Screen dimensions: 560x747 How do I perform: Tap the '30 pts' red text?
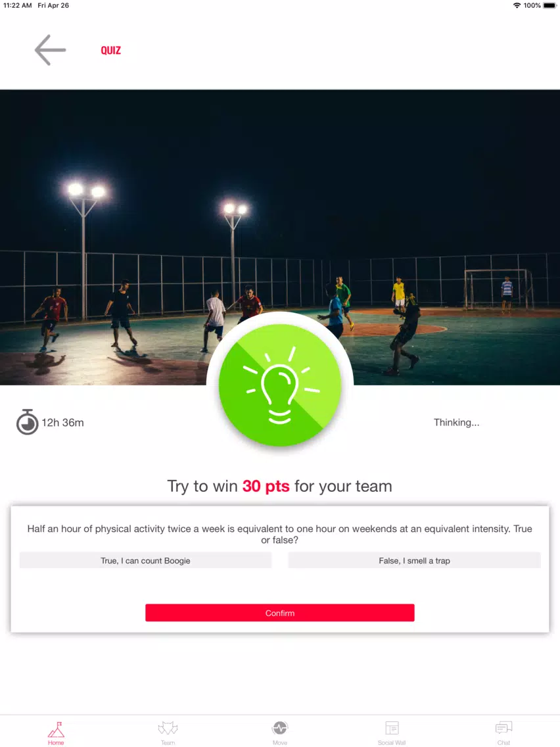266,486
